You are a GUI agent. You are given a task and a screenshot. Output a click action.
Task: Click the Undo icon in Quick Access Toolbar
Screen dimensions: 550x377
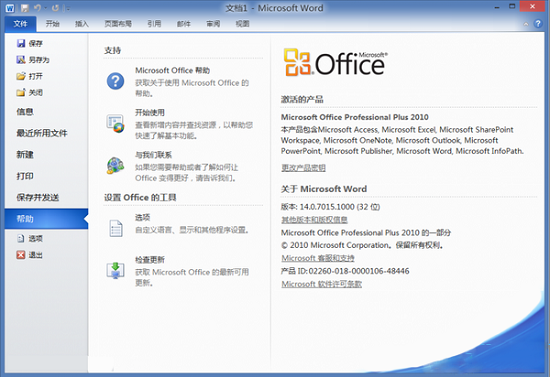[x=37, y=8]
